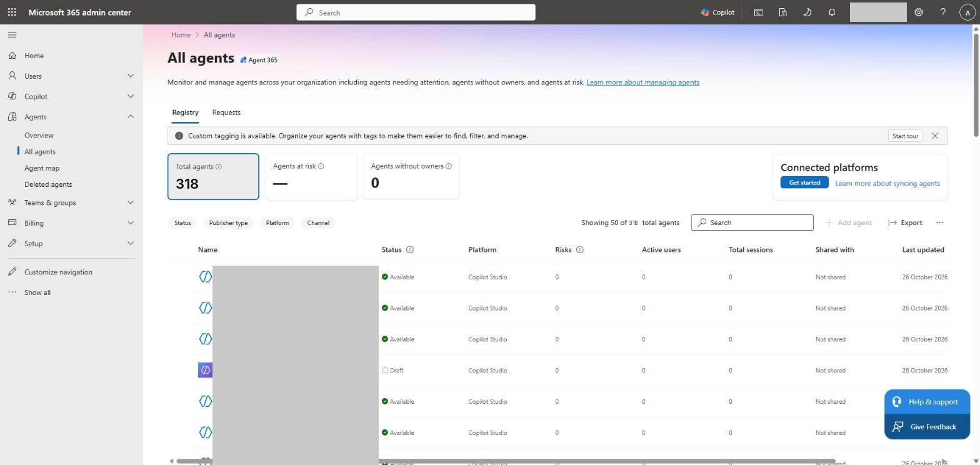Open the more options ellipsis near Export
980x465 pixels.
point(939,222)
